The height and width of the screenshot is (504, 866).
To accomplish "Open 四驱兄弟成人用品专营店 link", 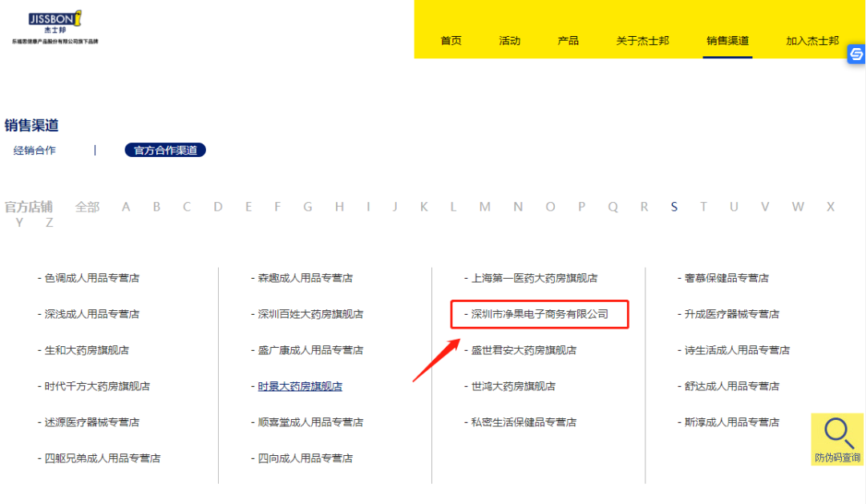I will tap(102, 458).
